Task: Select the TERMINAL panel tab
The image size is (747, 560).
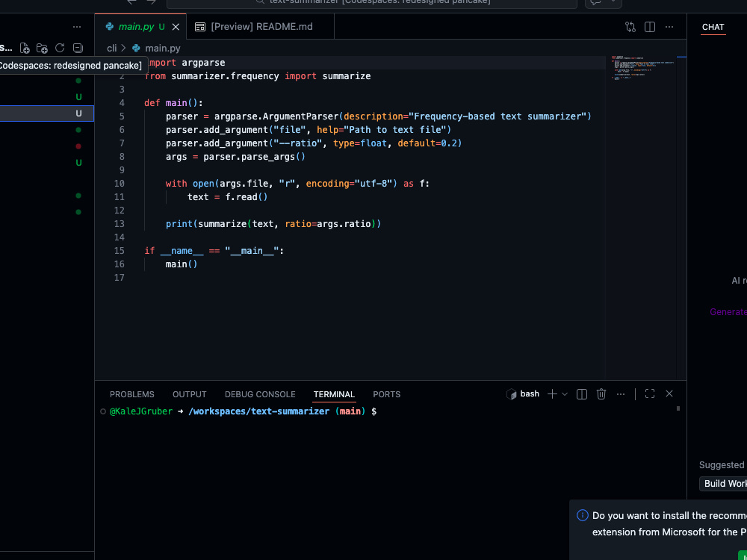Action: click(334, 394)
